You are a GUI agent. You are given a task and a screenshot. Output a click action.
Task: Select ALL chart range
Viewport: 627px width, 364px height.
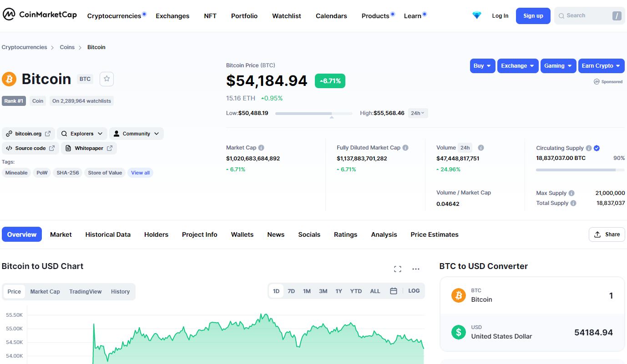(x=375, y=291)
